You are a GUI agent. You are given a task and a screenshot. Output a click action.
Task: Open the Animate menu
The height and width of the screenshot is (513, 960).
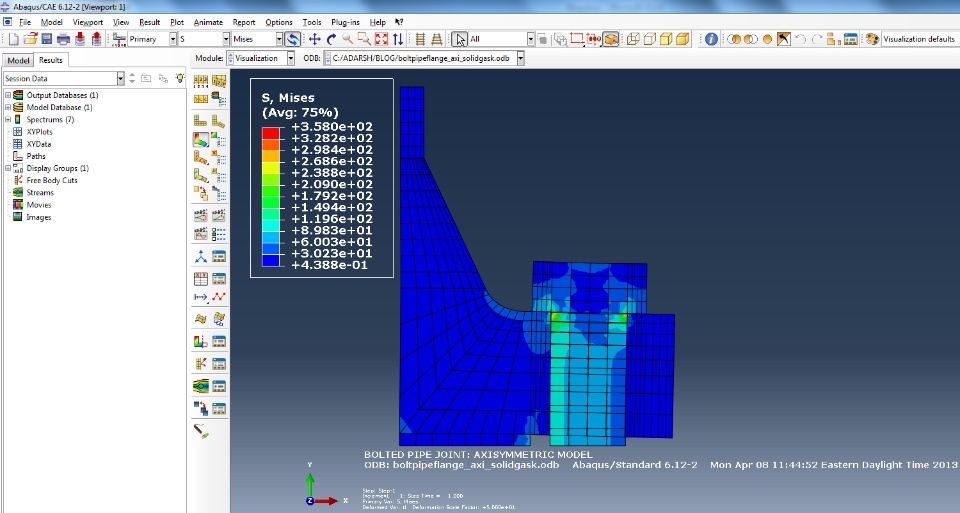[x=208, y=22]
